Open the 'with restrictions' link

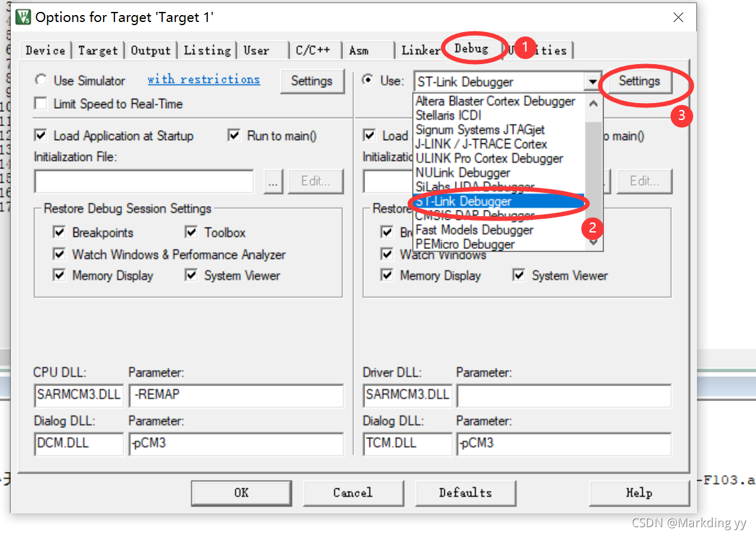[204, 79]
